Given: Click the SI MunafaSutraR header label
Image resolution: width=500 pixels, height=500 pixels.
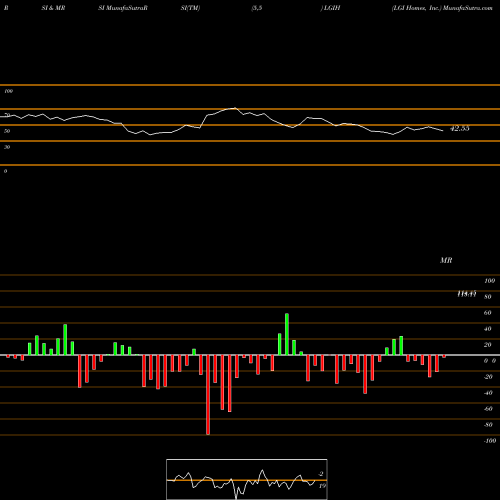Looking at the screenshot, I should click(x=123, y=8).
